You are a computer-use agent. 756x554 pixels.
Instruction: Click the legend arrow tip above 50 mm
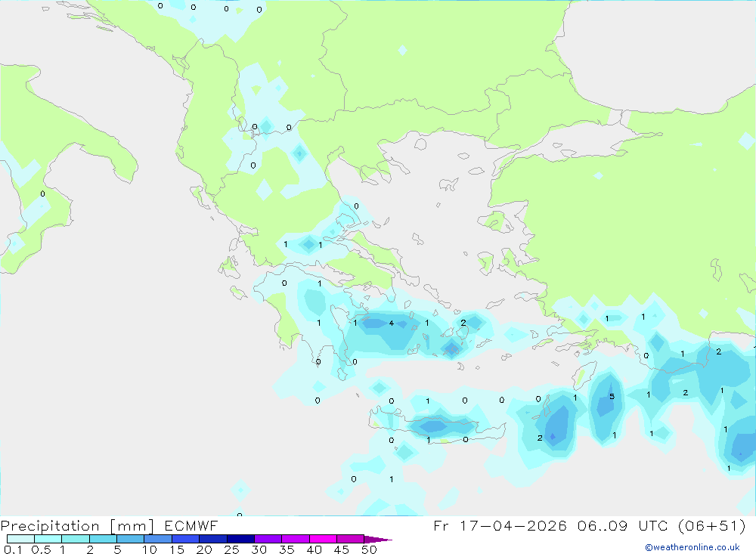click(x=378, y=539)
